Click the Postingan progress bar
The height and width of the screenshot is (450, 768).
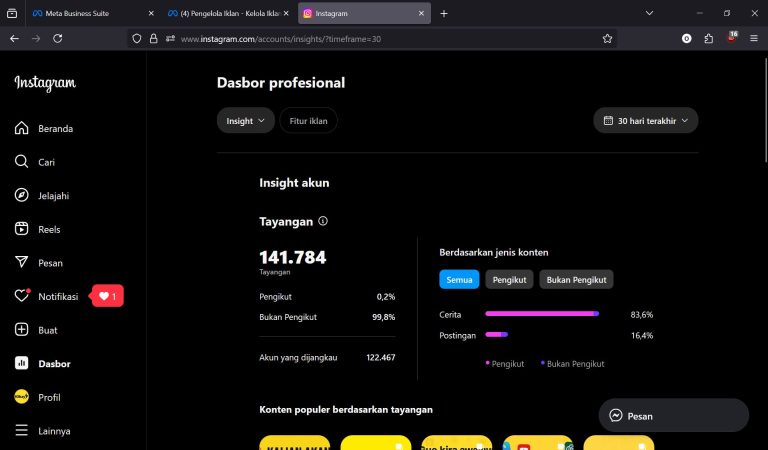pyautogui.click(x=496, y=334)
